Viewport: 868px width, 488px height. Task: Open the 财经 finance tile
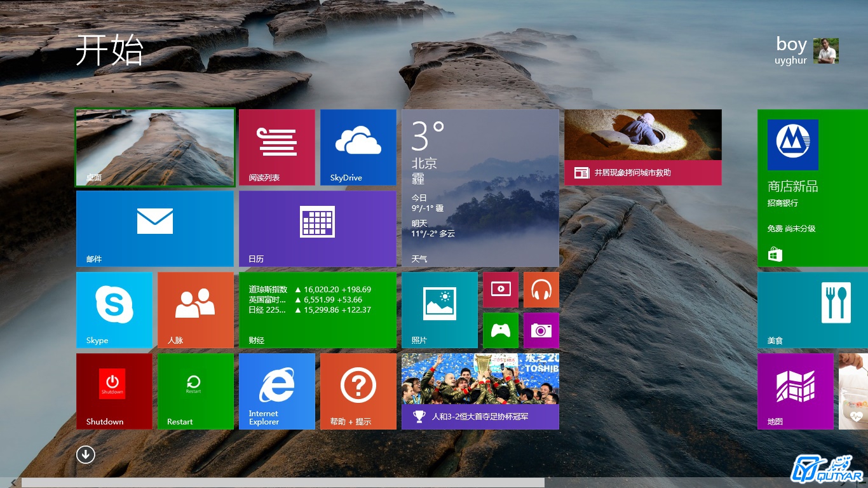point(318,310)
